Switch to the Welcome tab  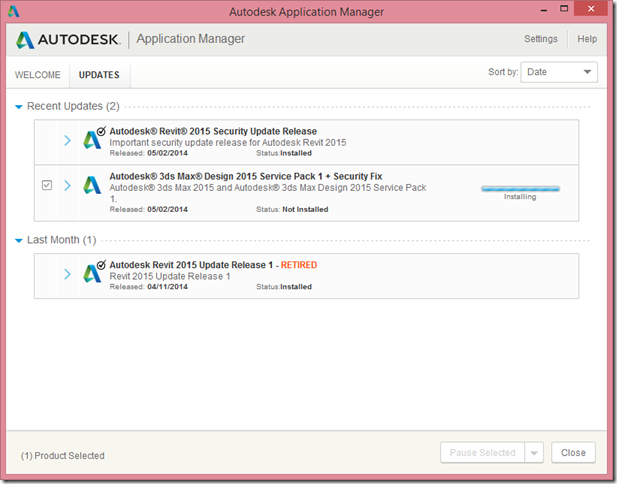37,75
